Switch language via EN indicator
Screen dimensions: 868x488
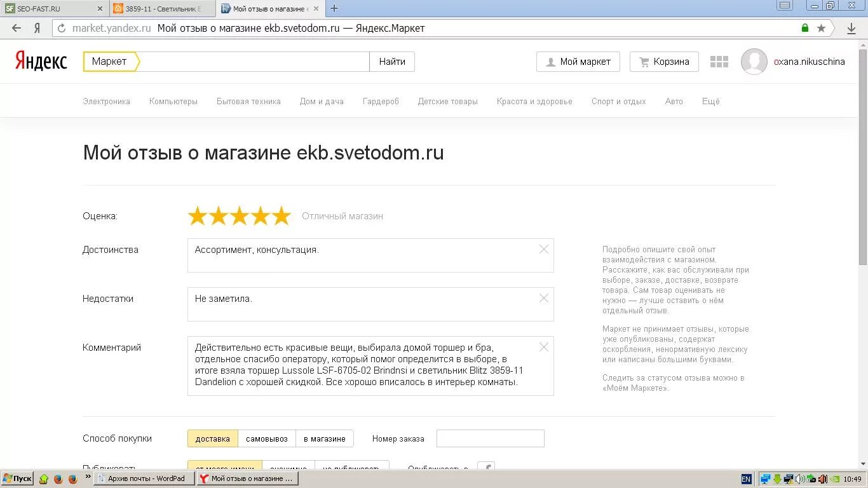coord(746,479)
